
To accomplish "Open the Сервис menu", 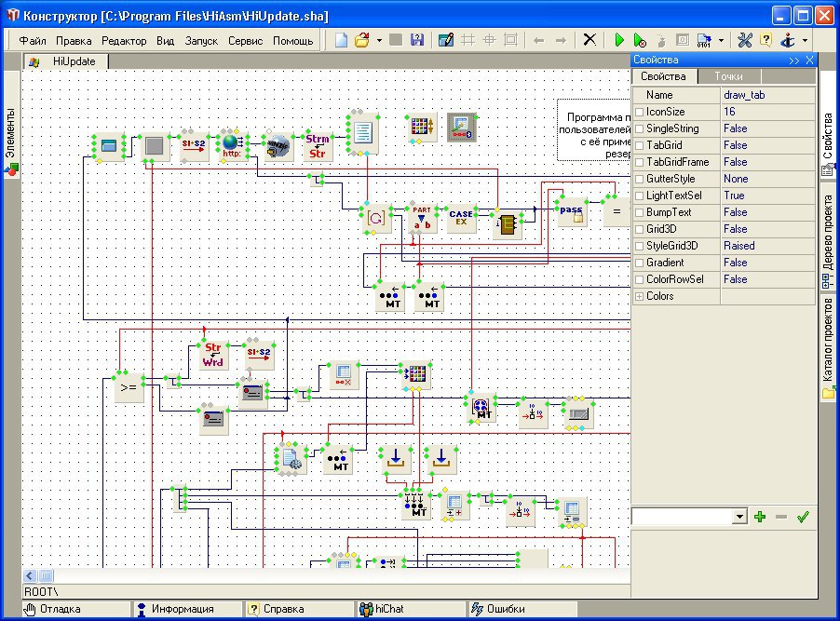I will (245, 41).
